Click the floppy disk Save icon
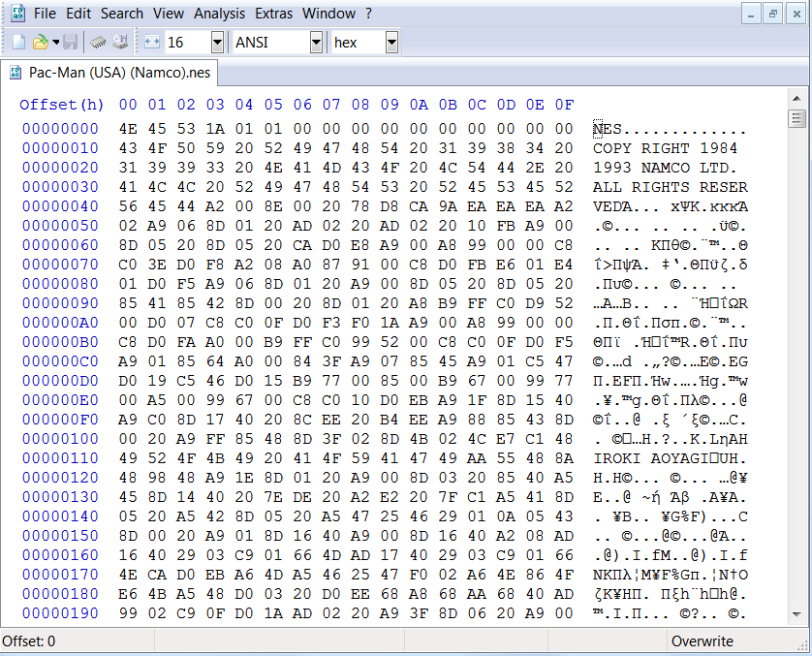This screenshot has width=812, height=656. click(x=70, y=42)
